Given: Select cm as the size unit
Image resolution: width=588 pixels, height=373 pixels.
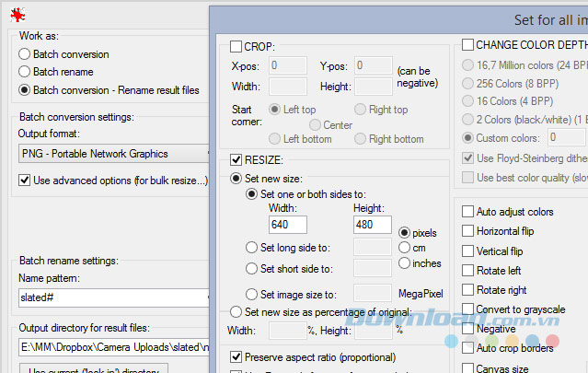Looking at the screenshot, I should click(405, 247).
